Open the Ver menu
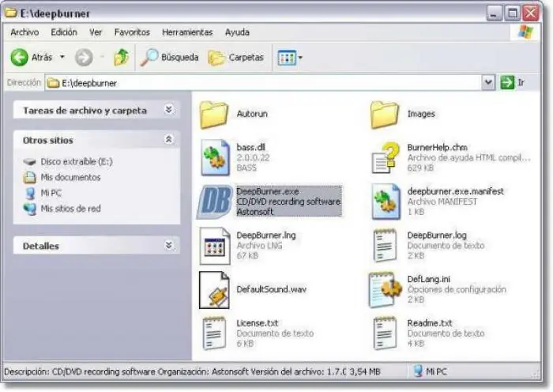Image resolution: width=553 pixels, height=392 pixels. click(96, 32)
